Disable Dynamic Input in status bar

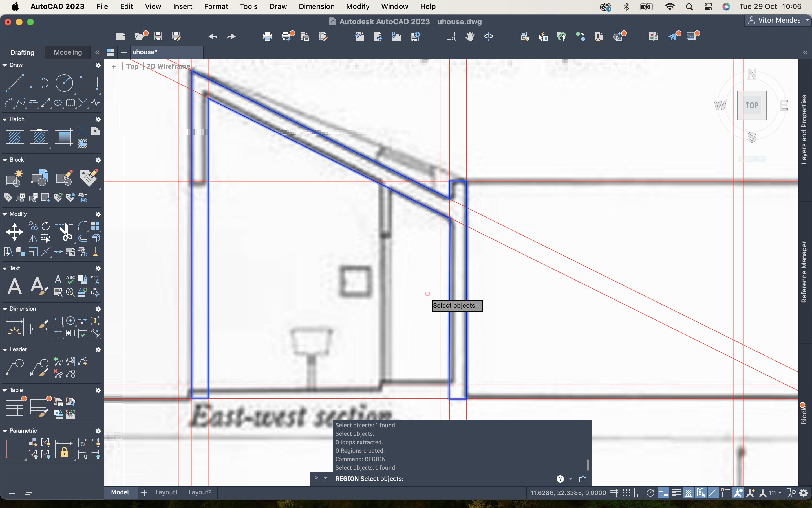(663, 493)
